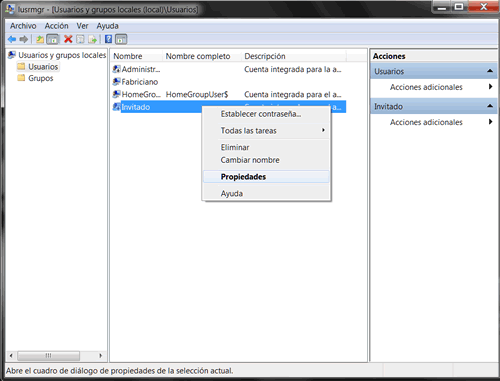Choose Cambiar nombre from context menu
500x381 pixels.
(266, 160)
